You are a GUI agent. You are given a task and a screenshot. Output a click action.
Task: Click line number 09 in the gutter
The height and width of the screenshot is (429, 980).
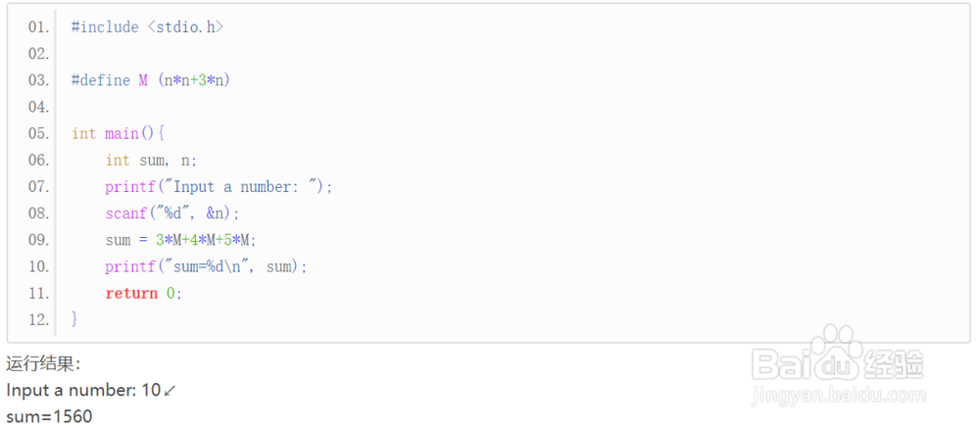pos(38,240)
